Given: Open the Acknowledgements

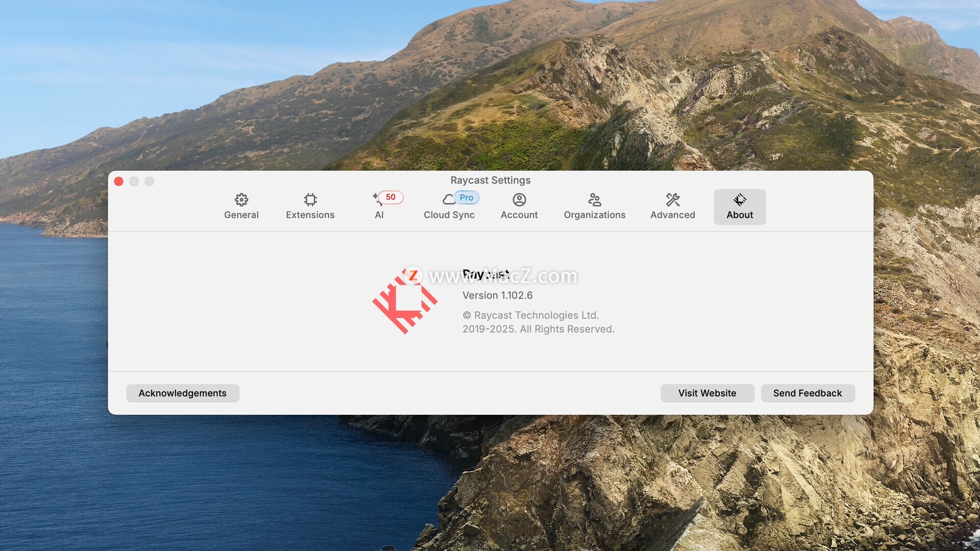Looking at the screenshot, I should click(182, 393).
